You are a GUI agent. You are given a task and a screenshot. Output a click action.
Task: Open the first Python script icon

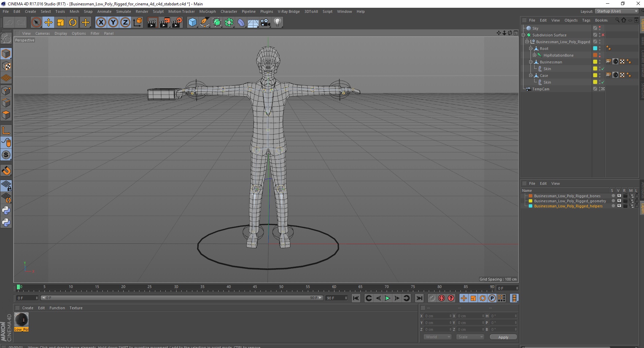[6, 210]
